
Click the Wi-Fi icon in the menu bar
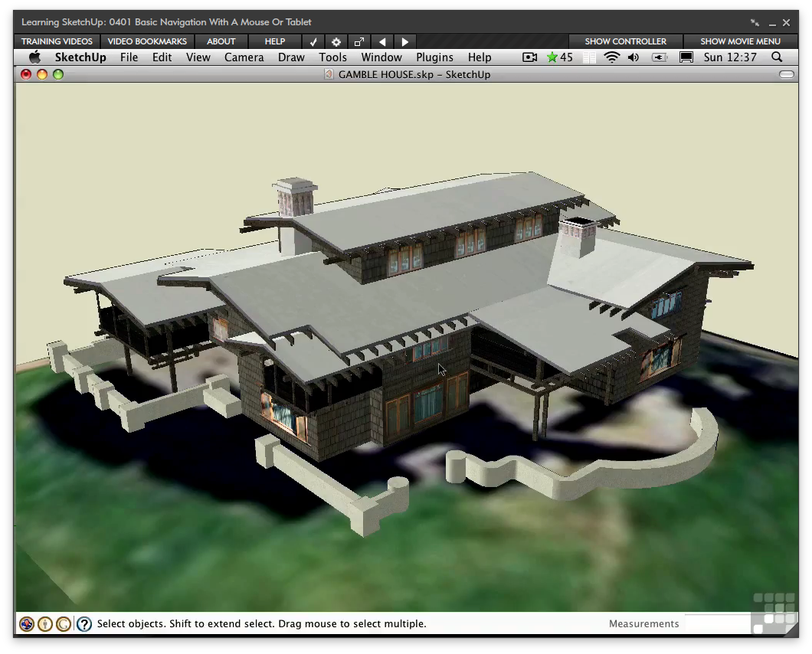(x=611, y=57)
